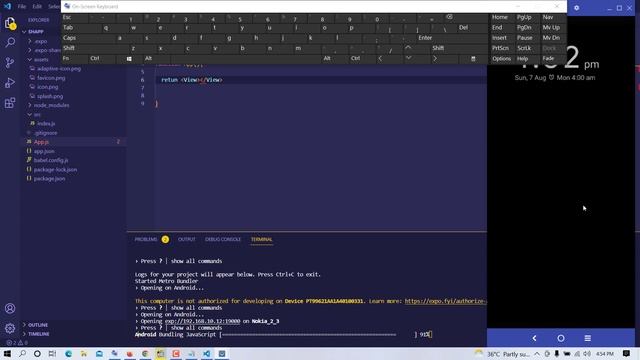Toggle the Caps key on the on-screen keyboard
Viewport: 640px width, 360px height.
(82, 38)
